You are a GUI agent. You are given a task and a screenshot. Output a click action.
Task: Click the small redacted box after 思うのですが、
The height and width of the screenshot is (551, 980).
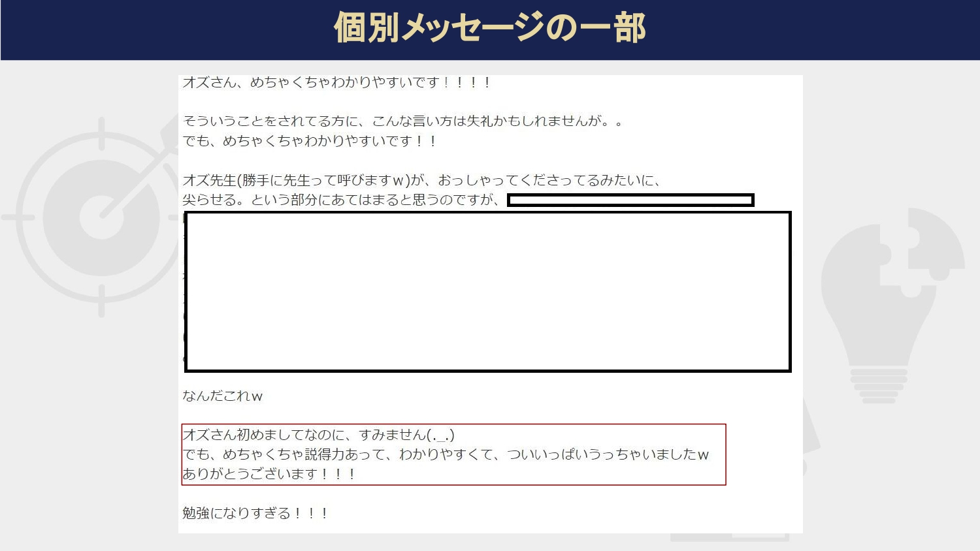[x=630, y=200]
